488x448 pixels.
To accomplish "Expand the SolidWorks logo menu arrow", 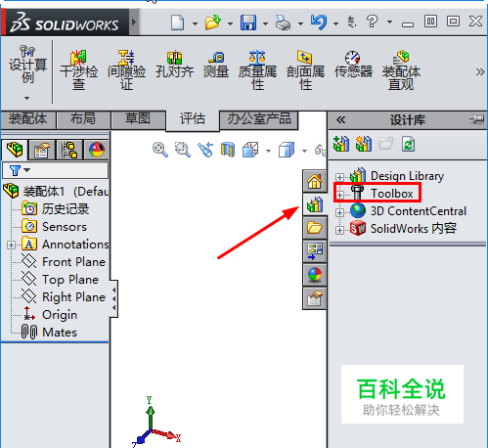I will point(134,22).
